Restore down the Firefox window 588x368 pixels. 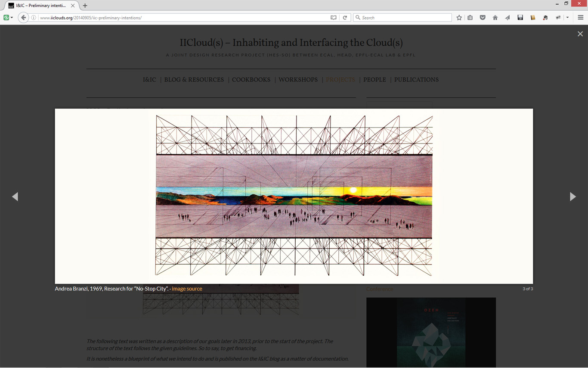tap(566, 3)
